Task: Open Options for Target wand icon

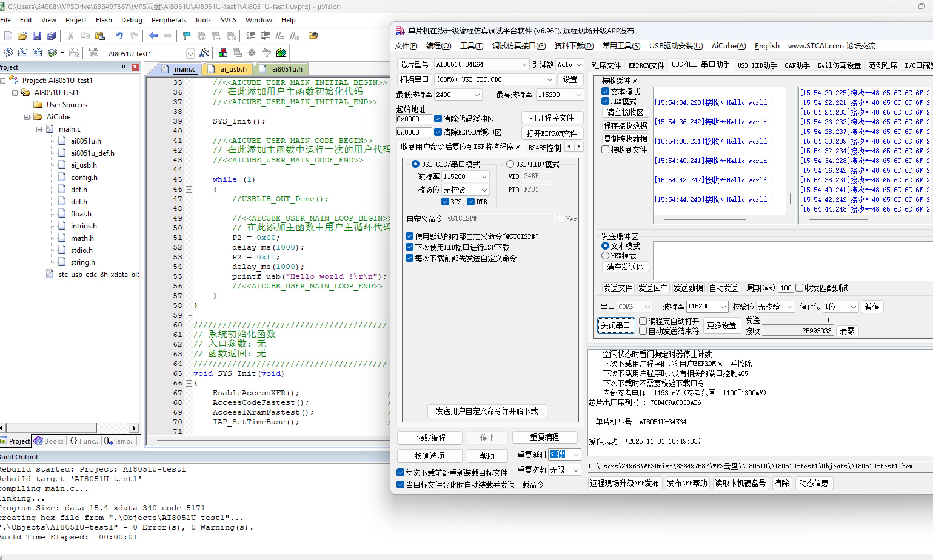Action: (204, 53)
